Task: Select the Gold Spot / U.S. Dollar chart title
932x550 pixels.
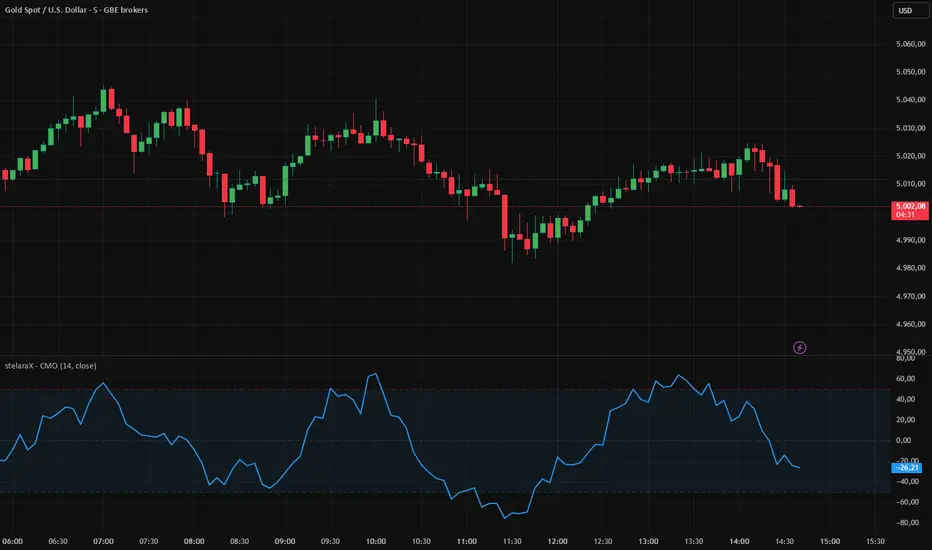Action: (76, 10)
